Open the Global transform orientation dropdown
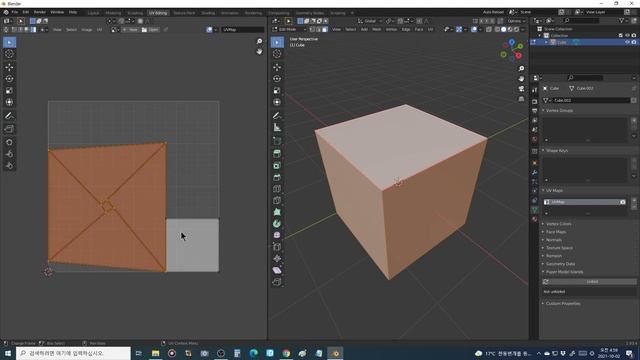Screen dimensions: 640x360 370,21
